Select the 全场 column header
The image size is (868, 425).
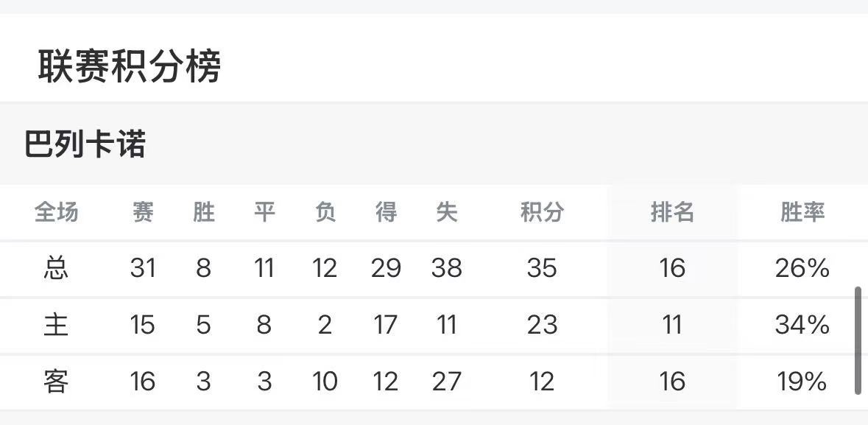tap(56, 213)
